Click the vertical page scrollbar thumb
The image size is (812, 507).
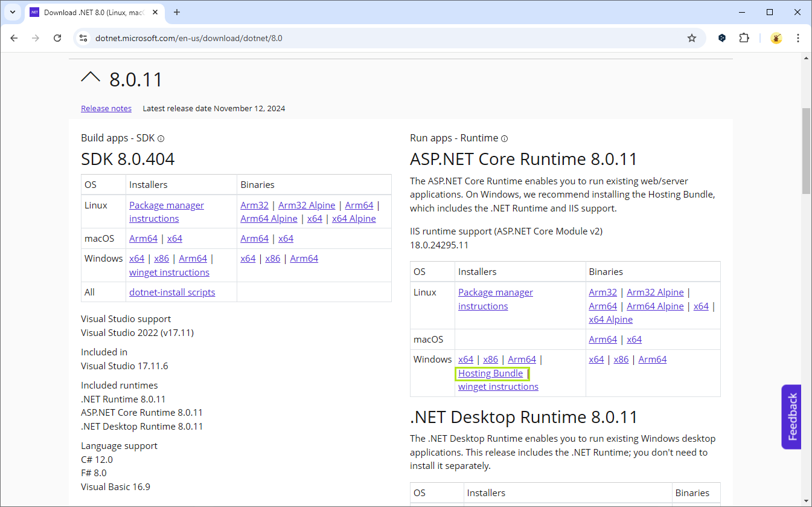[x=806, y=151]
